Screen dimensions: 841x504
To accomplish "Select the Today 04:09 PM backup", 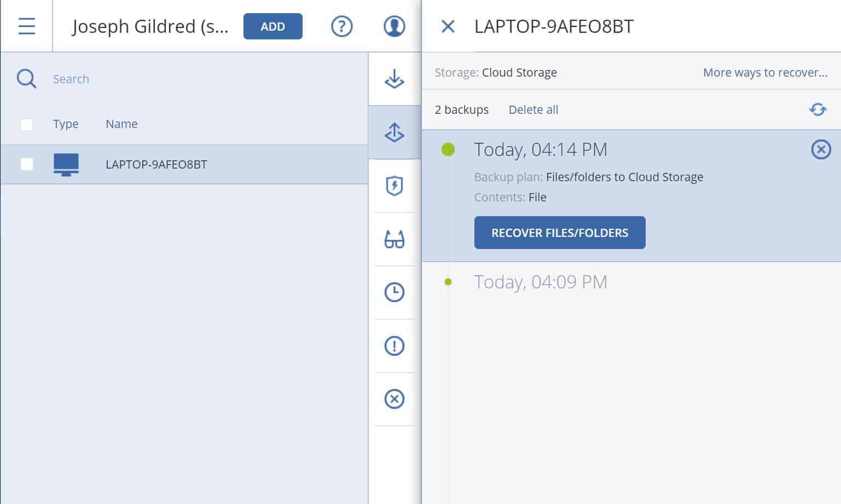I will (541, 282).
